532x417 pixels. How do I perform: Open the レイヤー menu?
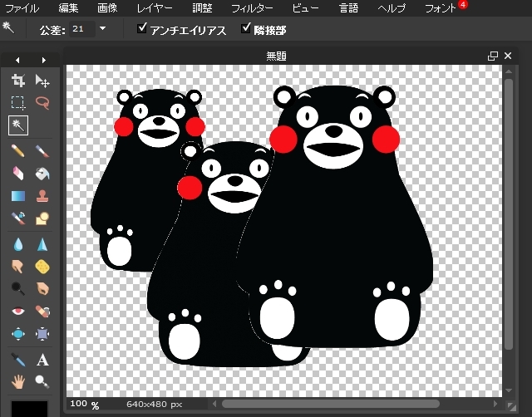pos(155,7)
